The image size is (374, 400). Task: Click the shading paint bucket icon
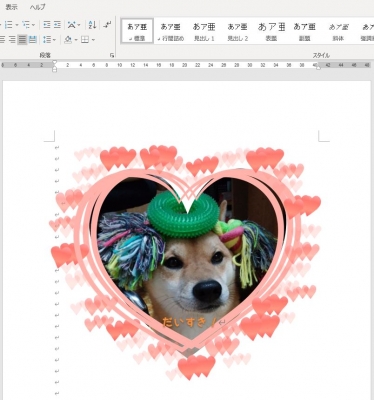click(x=68, y=40)
